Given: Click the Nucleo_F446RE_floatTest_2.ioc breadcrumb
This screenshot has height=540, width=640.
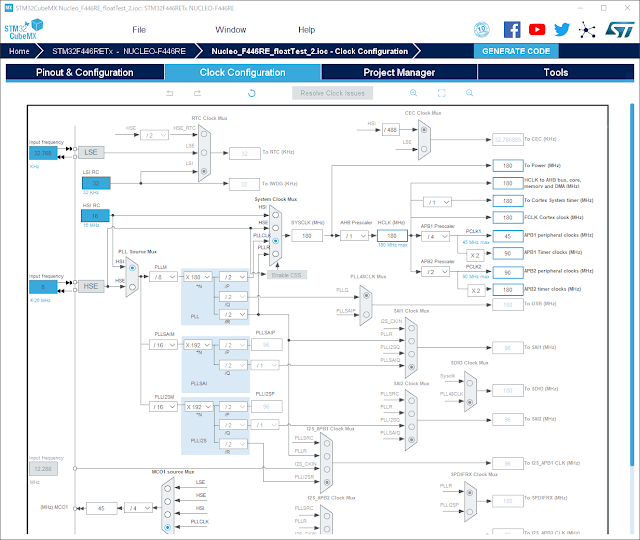Looking at the screenshot, I should click(x=309, y=51).
